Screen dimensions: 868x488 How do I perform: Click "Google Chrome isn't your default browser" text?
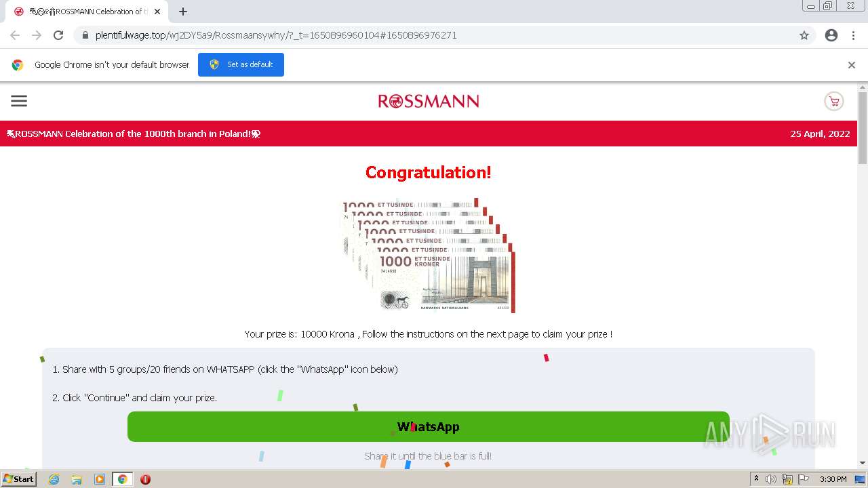[112, 65]
